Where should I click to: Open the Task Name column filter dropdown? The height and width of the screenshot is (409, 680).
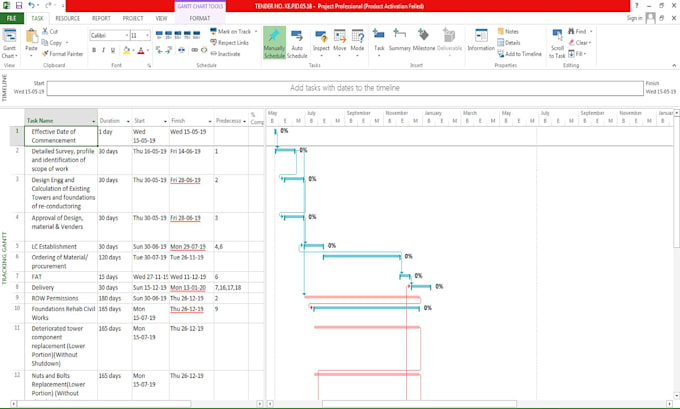click(94, 121)
